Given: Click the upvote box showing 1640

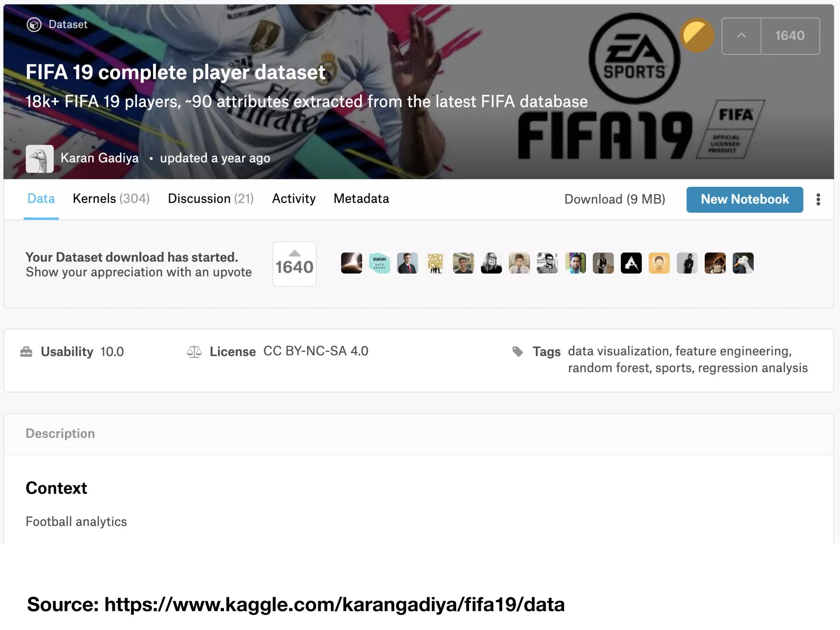Looking at the screenshot, I should tap(294, 264).
